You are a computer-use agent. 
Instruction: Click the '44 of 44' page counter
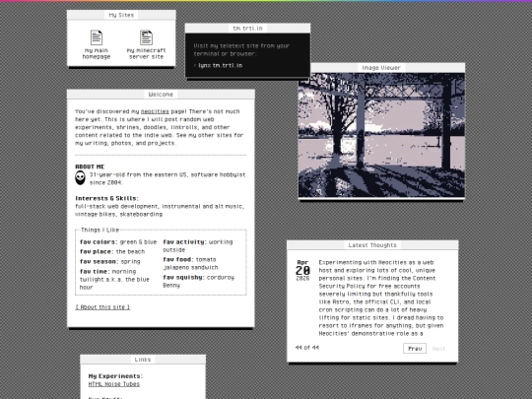click(307, 348)
